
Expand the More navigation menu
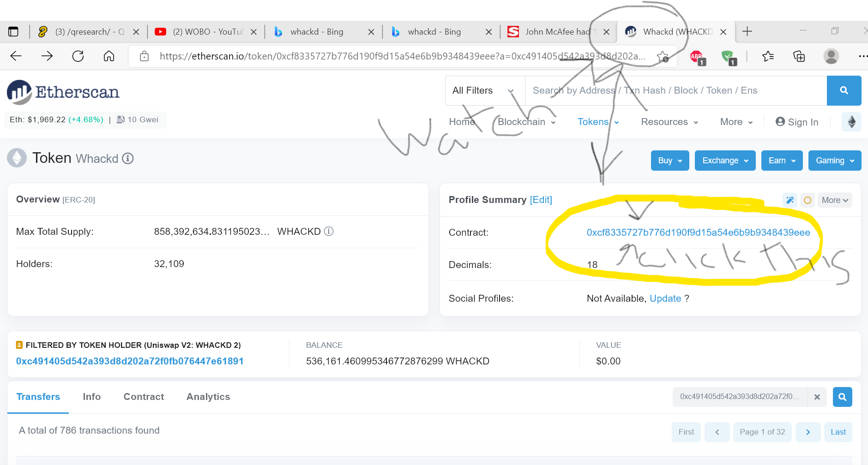(x=736, y=122)
